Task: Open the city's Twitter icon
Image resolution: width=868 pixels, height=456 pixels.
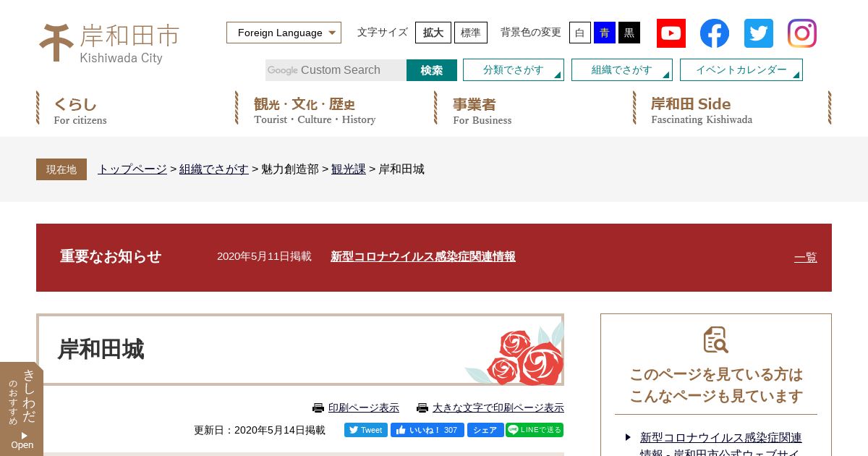Action: [759, 33]
